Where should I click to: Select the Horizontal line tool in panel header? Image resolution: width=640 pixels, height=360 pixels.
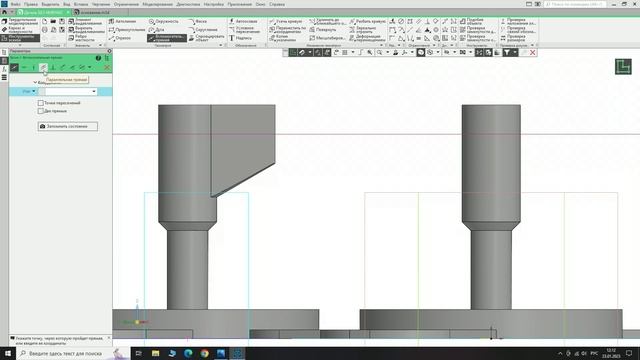coord(24,67)
